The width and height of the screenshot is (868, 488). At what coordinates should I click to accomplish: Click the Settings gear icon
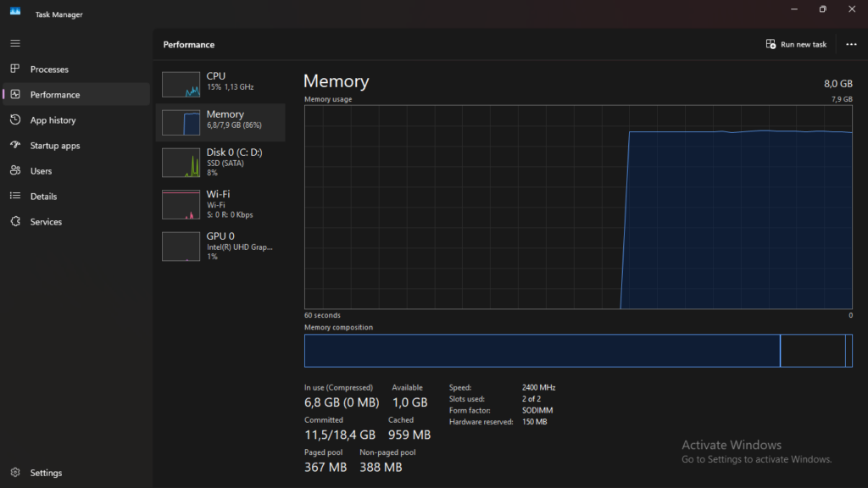(15, 473)
